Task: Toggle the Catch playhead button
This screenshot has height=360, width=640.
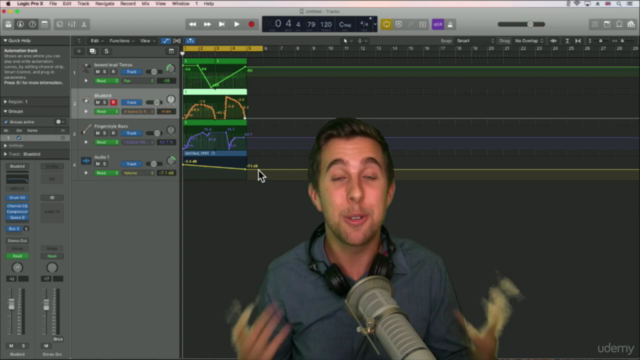Action: 190,41
